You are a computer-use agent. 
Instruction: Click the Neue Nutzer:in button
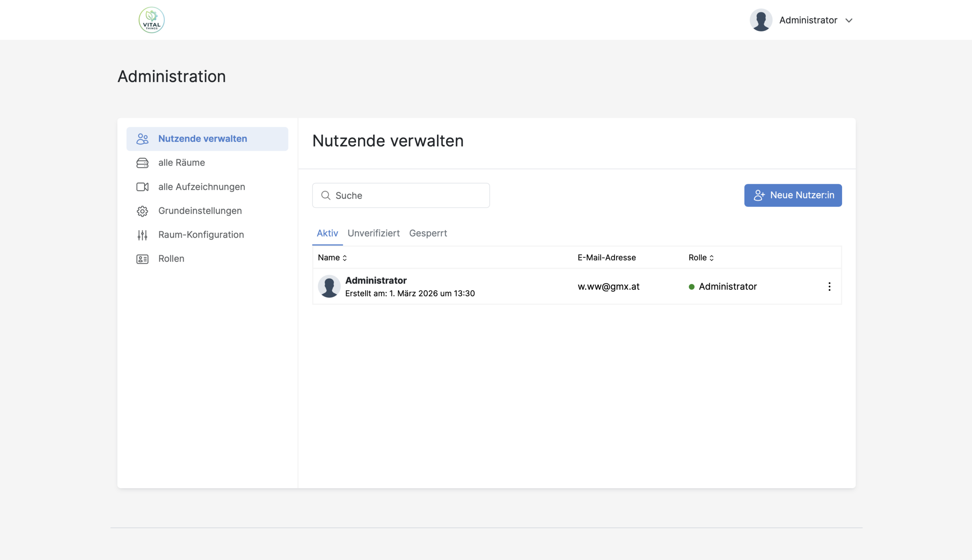click(793, 196)
